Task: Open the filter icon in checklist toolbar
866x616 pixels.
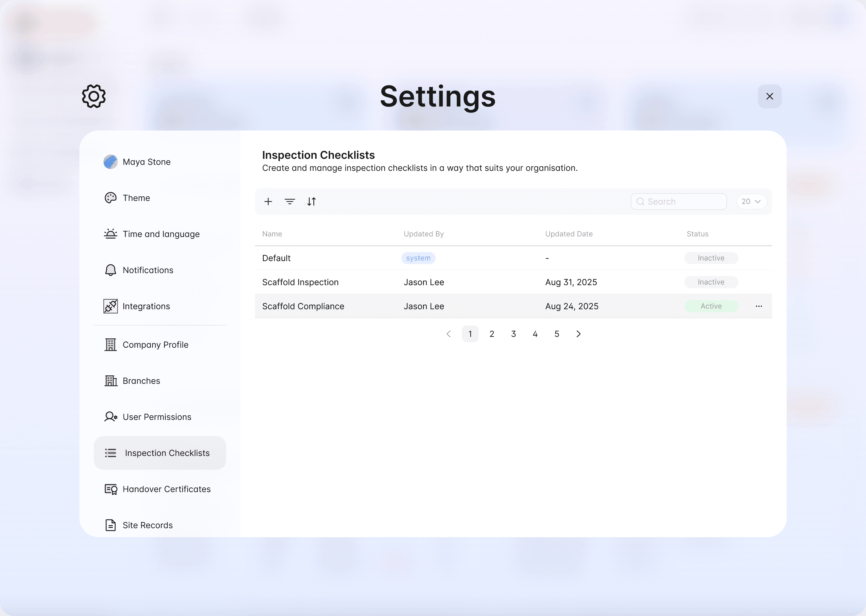Action: tap(290, 202)
